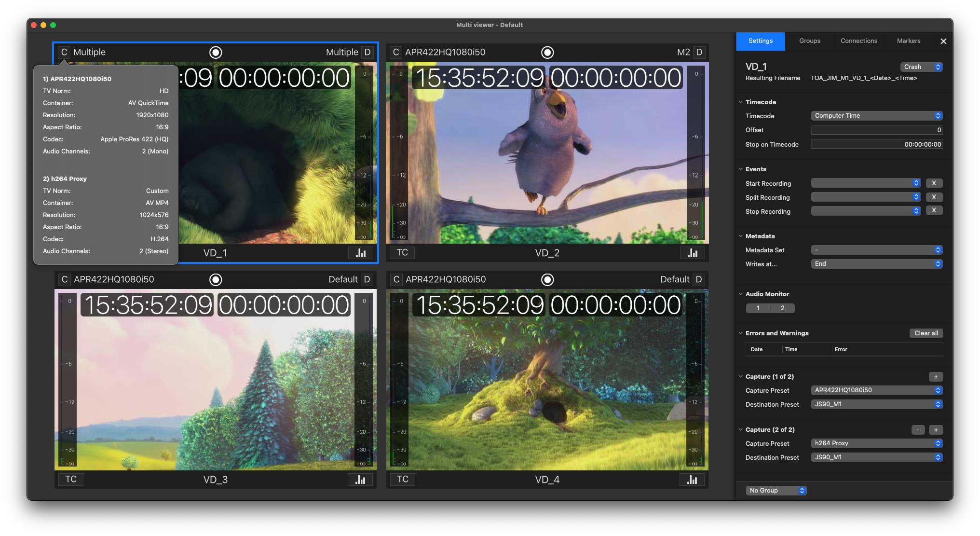Screen dimensions: 980x536
Task: Collapse the Metadata section
Action: (x=741, y=236)
